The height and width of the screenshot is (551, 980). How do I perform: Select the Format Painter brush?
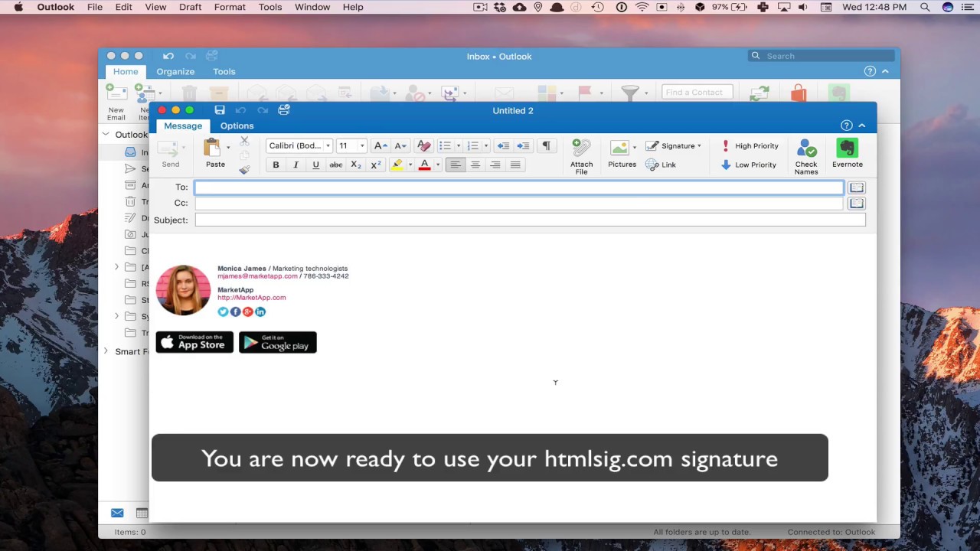tap(244, 170)
